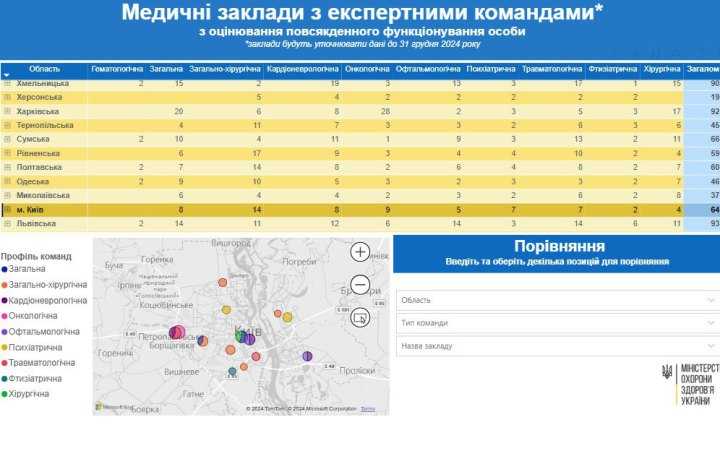
Task: Click Харківська Онкологічна value 28
Action: coord(385,111)
